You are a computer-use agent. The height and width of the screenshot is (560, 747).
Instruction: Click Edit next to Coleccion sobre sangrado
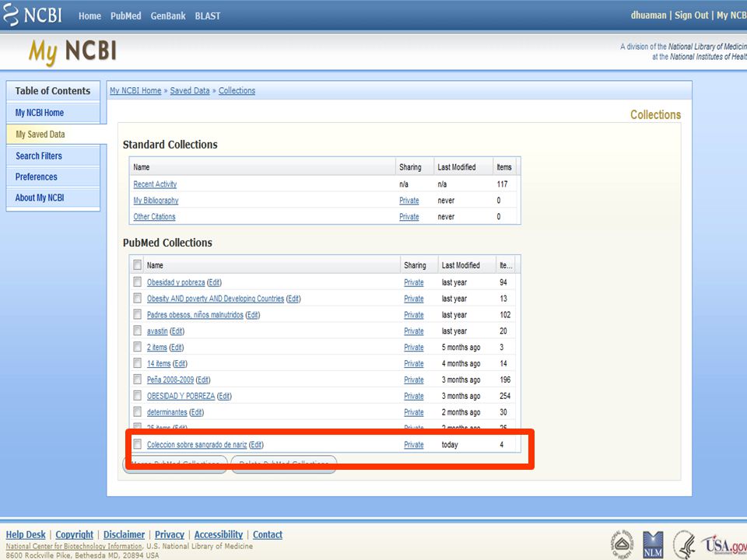(x=256, y=444)
